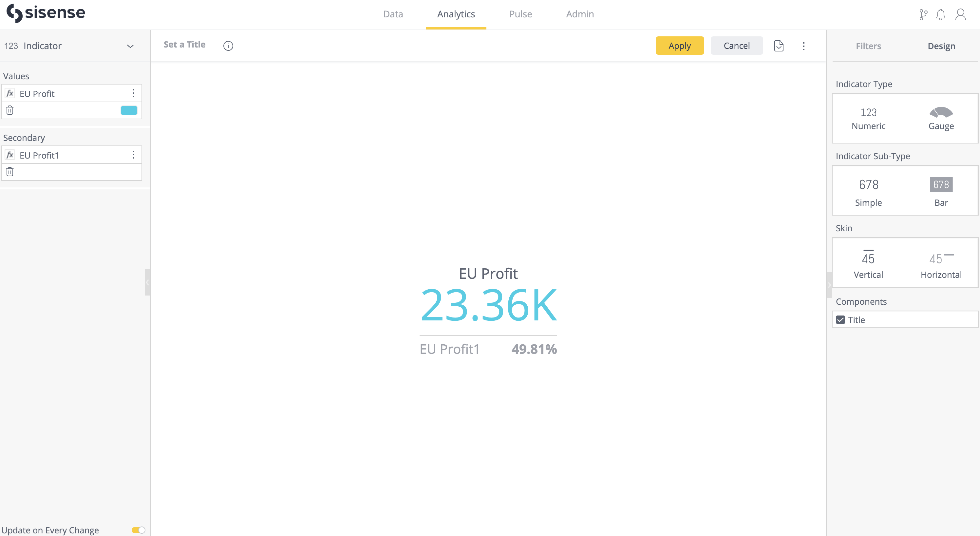Image resolution: width=980 pixels, height=536 pixels.
Task: Delete the EU Profit value
Action: tap(10, 110)
